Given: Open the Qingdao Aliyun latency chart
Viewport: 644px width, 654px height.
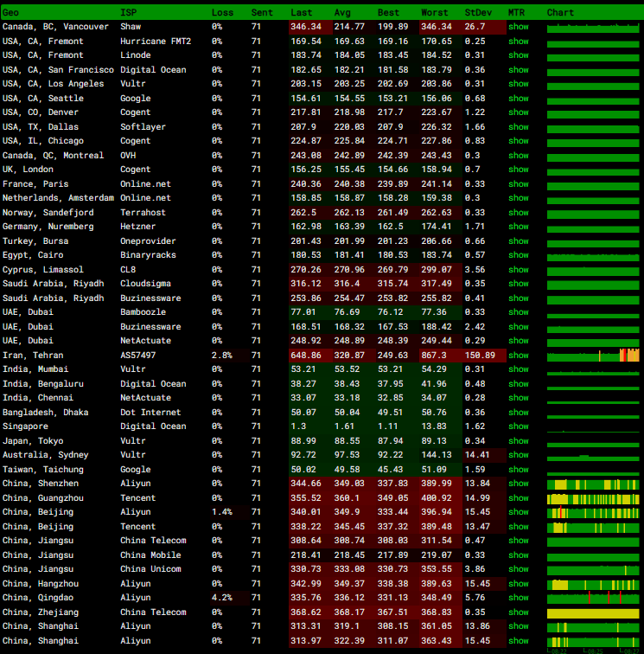Looking at the screenshot, I should click(x=593, y=598).
